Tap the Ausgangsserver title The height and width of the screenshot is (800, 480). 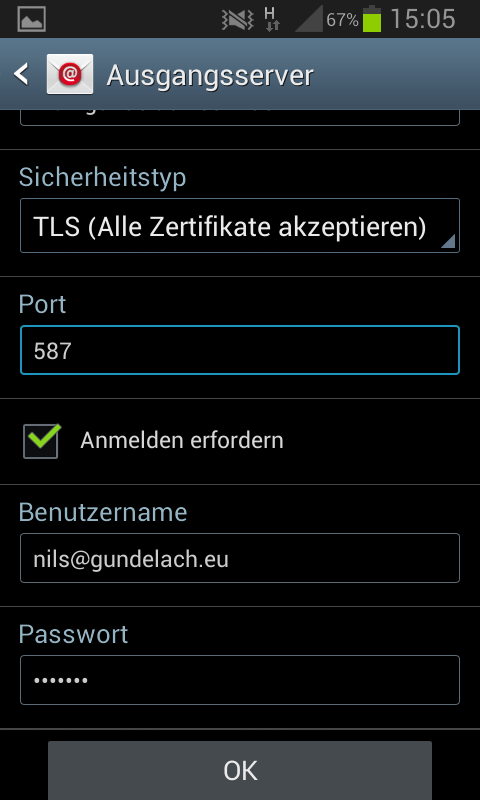tap(210, 76)
